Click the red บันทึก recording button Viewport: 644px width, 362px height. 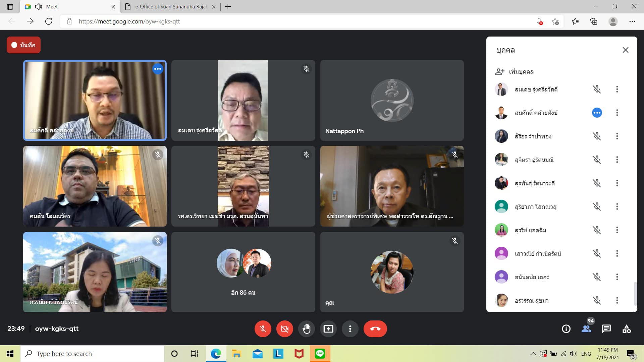click(23, 45)
